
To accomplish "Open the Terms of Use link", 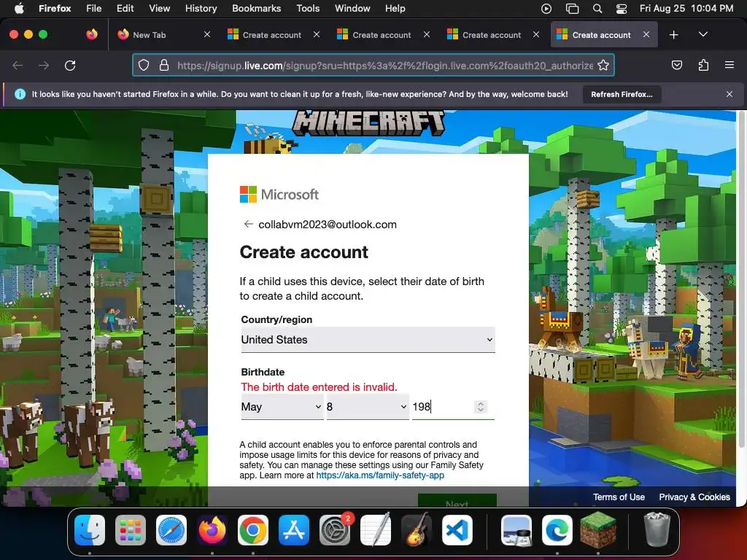I will [619, 497].
